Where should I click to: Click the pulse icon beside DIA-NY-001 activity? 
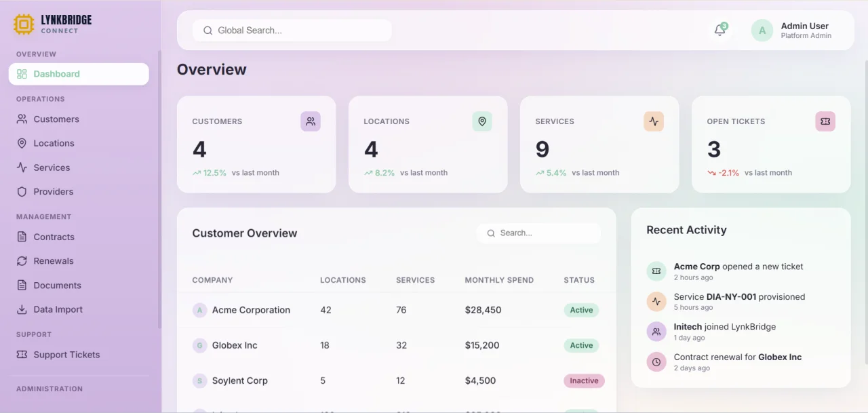[x=656, y=301]
